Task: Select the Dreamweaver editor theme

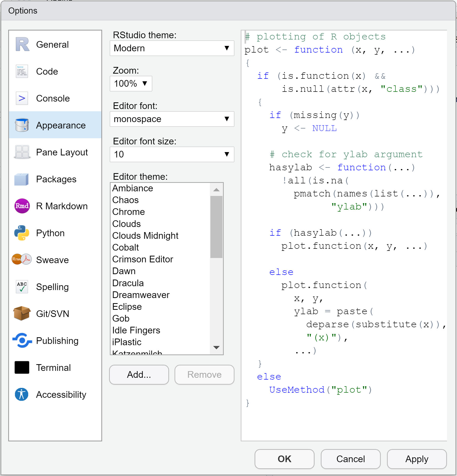Action: click(160, 295)
